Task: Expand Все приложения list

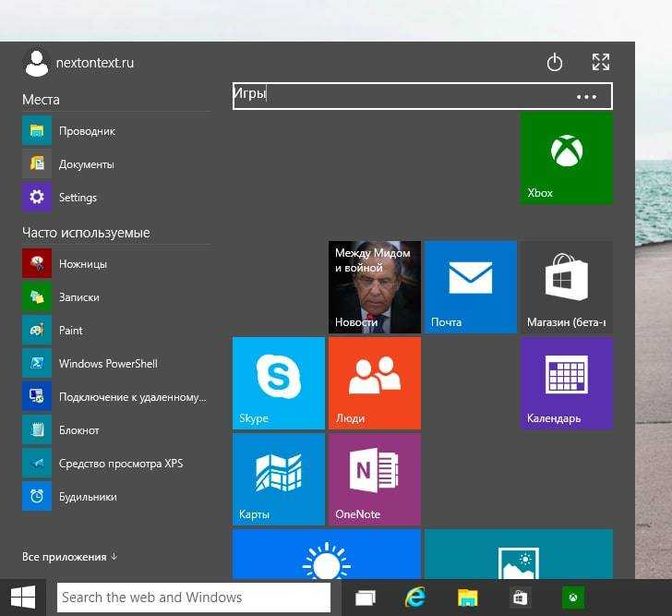Action: pyautogui.click(x=70, y=557)
